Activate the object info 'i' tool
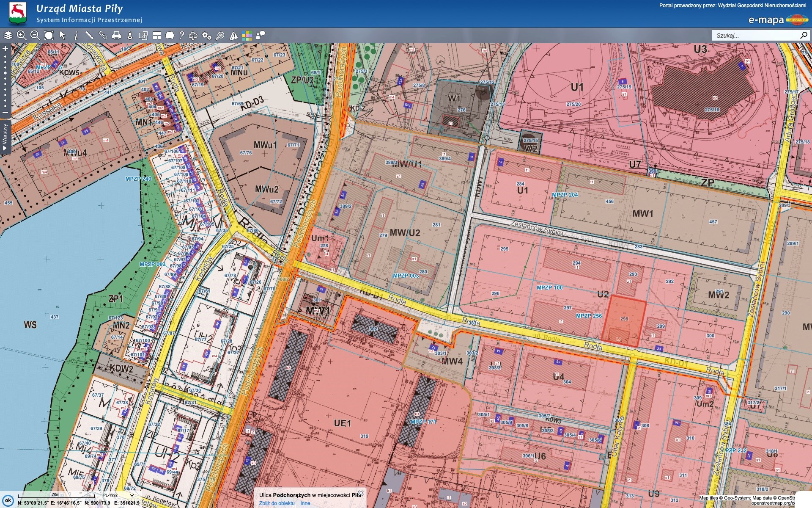The image size is (812, 508). (x=76, y=36)
